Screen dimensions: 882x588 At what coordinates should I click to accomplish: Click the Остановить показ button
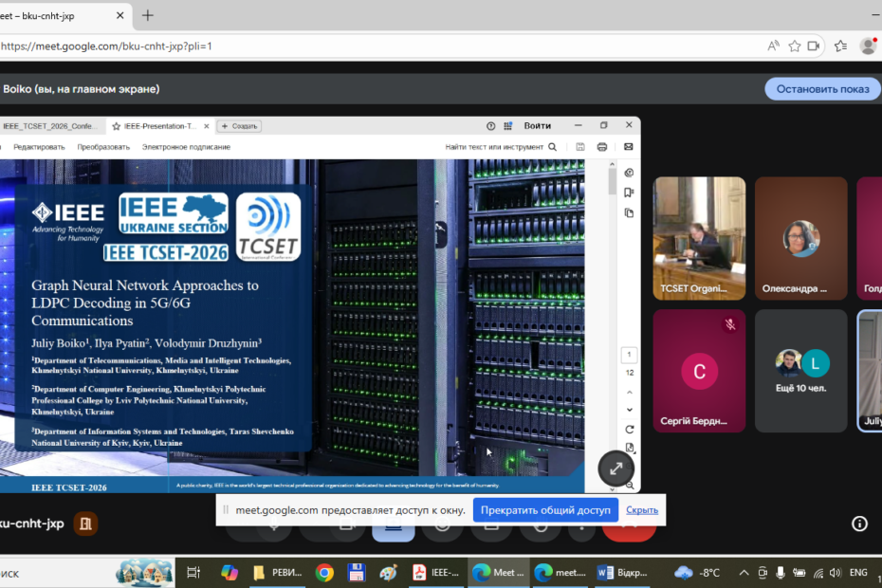click(x=822, y=89)
